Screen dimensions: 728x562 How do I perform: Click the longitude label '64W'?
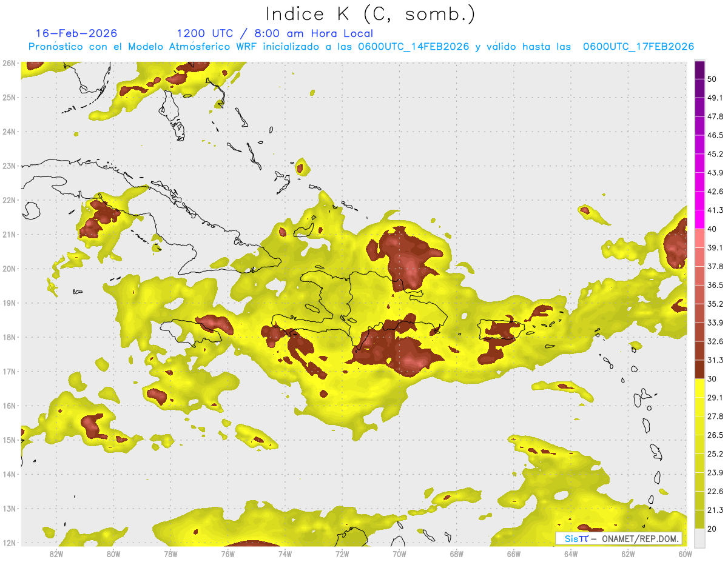click(571, 554)
